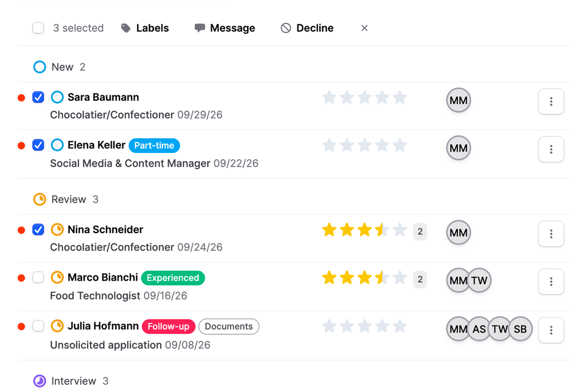The height and width of the screenshot is (392, 588).
Task: Collapse the New stage group
Action: (x=59, y=67)
